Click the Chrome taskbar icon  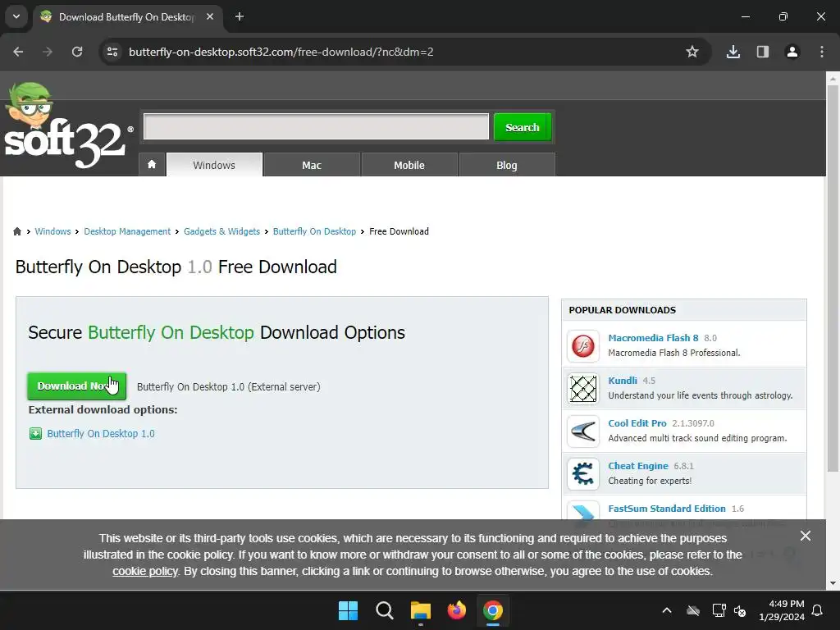coord(493,610)
